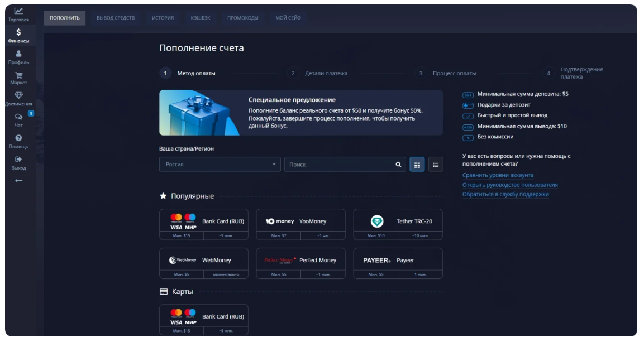Click the chat badge showing 5

(x=31, y=113)
